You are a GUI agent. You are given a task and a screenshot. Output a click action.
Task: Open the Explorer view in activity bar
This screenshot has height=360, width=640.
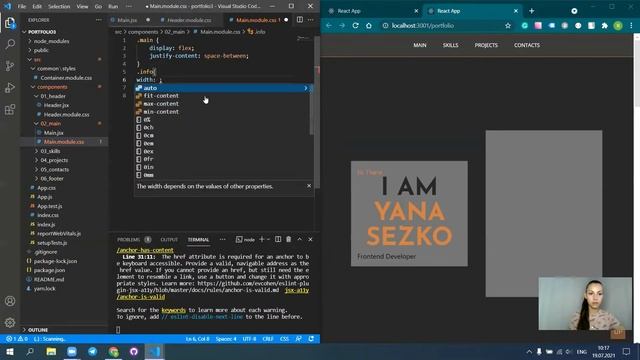10,23
